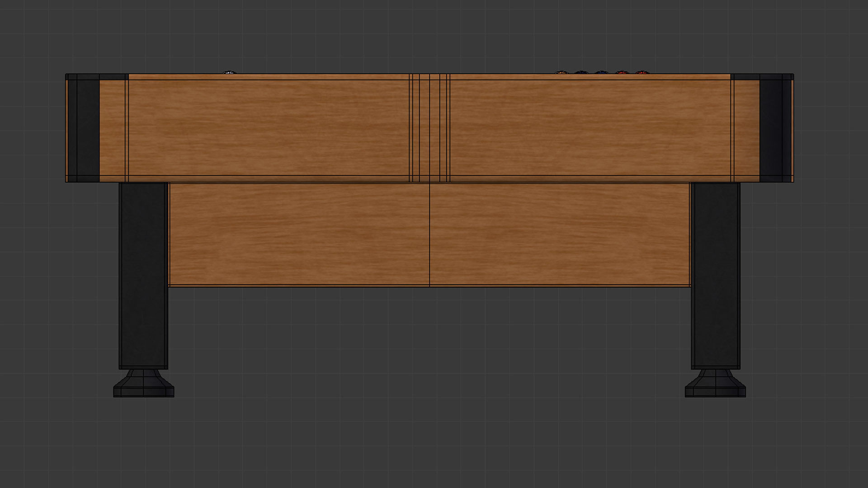Select the lower-right wooden cabinet panel
The image size is (868, 488).
560,235
